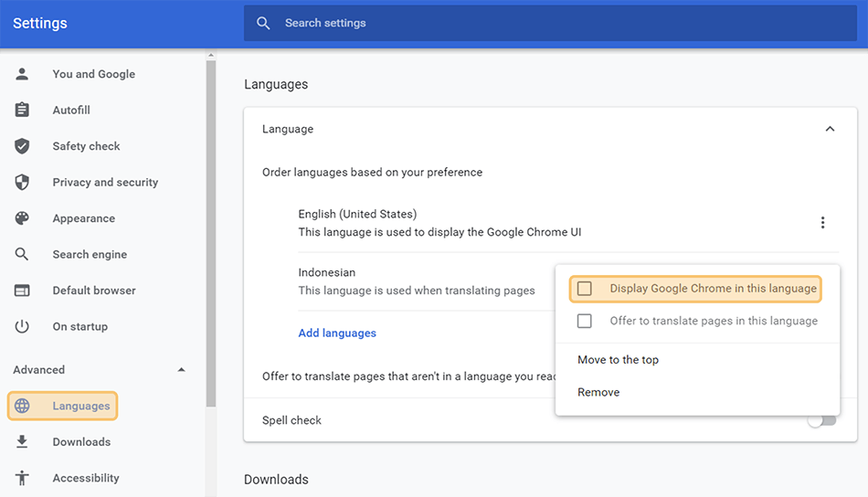Click the Downloads arrow icon

pyautogui.click(x=22, y=441)
